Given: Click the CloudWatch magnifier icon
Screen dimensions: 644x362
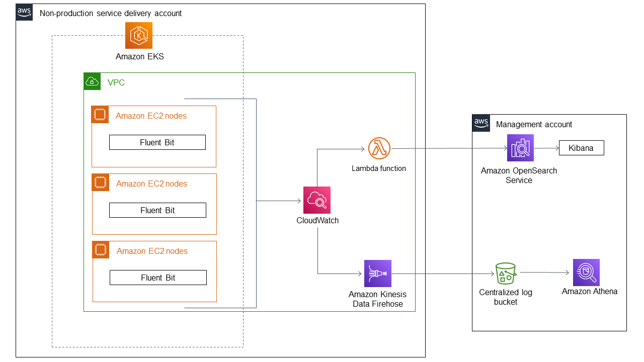Looking at the screenshot, I should point(317,200).
